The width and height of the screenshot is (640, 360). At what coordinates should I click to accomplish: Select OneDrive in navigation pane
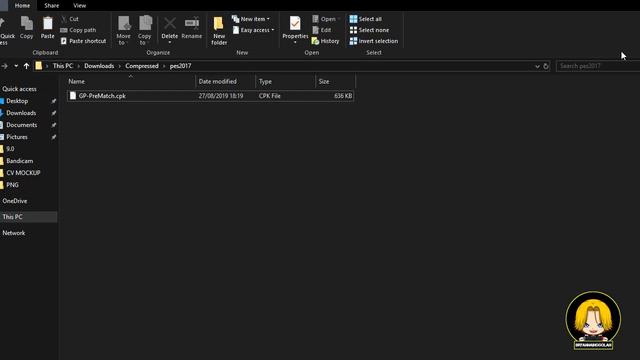(15, 201)
